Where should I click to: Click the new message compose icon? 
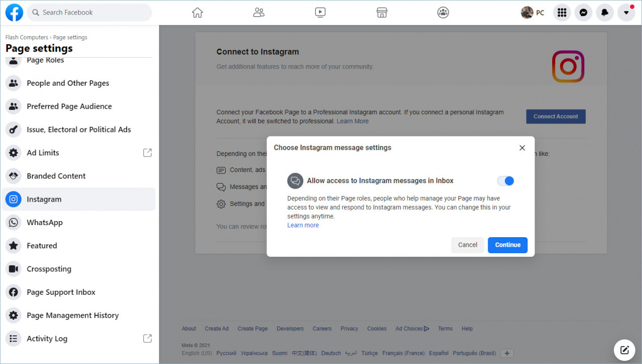[x=624, y=349]
